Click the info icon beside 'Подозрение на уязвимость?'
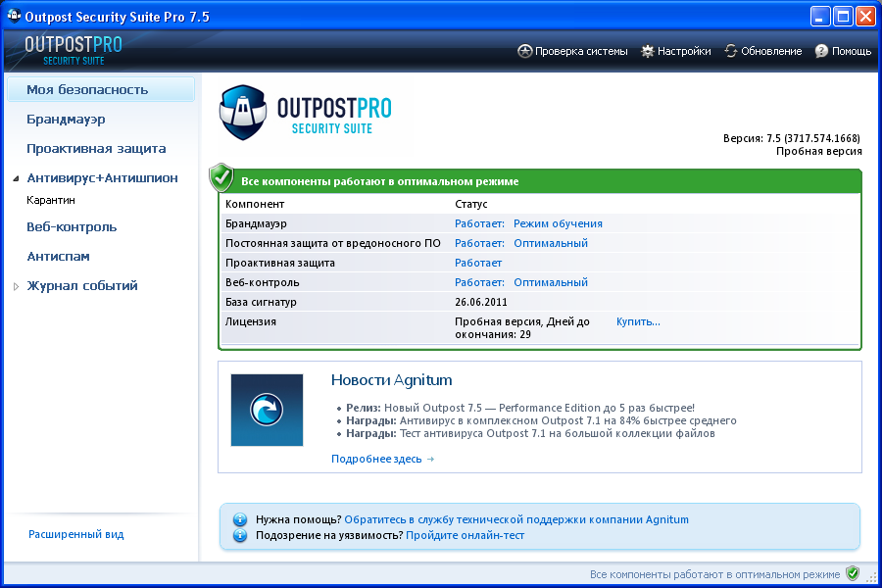This screenshot has height=588, width=882. click(x=240, y=535)
